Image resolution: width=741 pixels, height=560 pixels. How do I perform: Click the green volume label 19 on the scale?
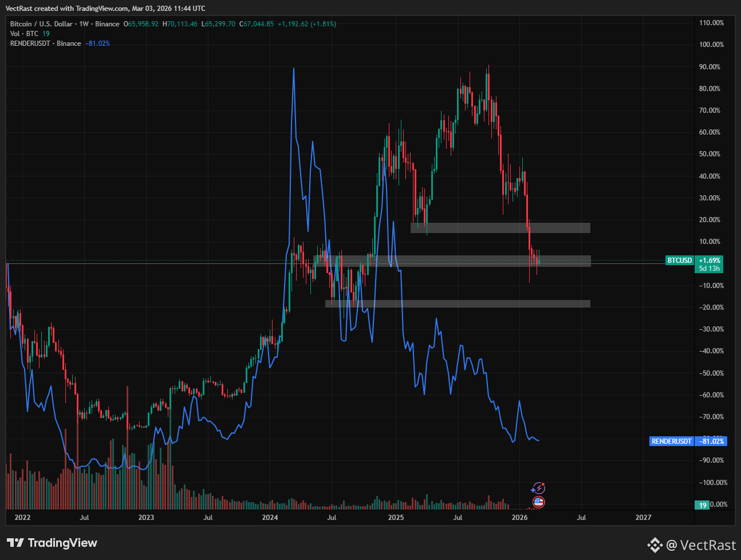pos(702,505)
